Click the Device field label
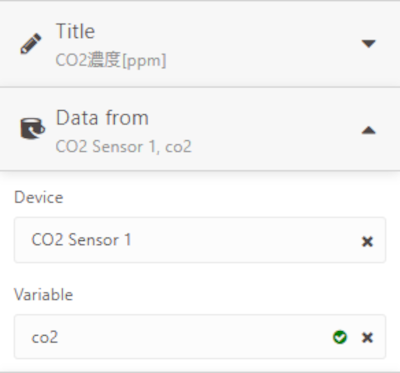 pos(39,197)
